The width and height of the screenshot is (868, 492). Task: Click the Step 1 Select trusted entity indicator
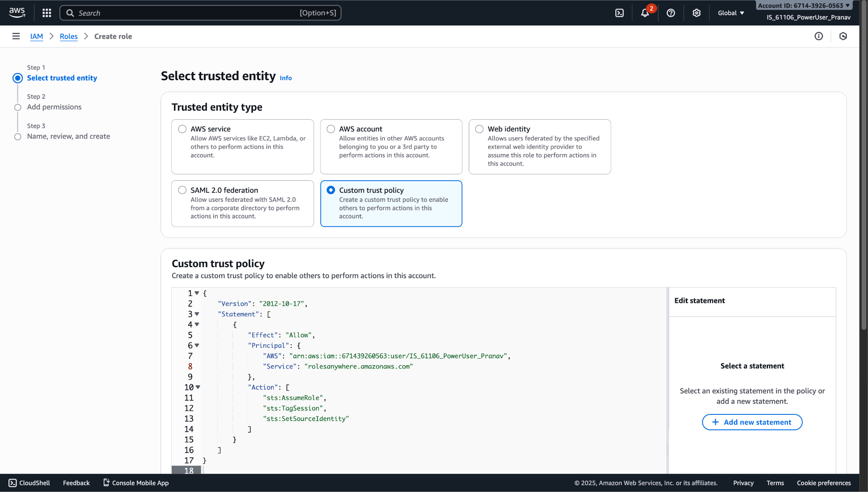pyautogui.click(x=18, y=78)
